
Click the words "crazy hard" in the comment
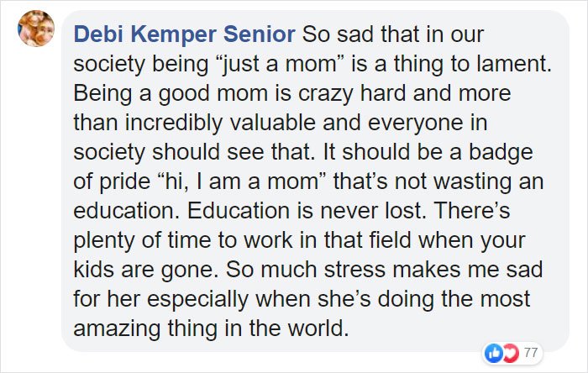(352, 93)
